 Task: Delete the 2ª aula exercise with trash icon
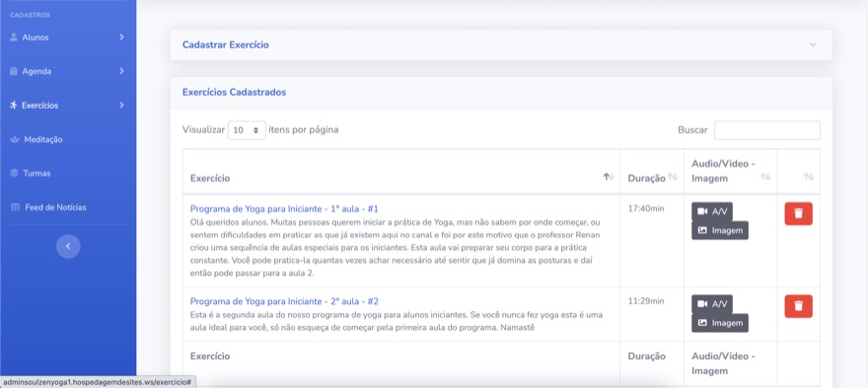pyautogui.click(x=798, y=306)
